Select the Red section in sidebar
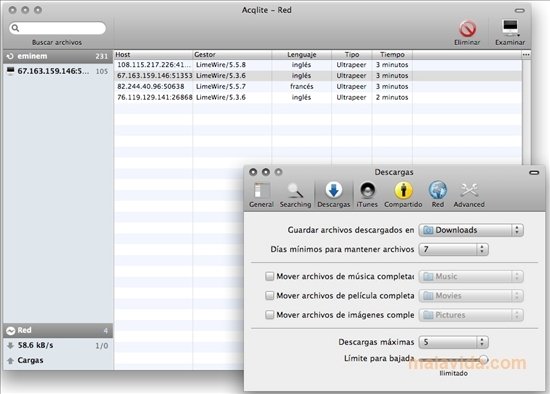550x394 pixels. 58,330
